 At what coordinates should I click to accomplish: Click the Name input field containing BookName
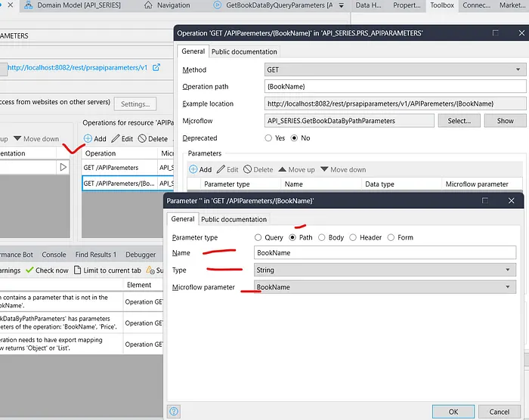[385, 253]
